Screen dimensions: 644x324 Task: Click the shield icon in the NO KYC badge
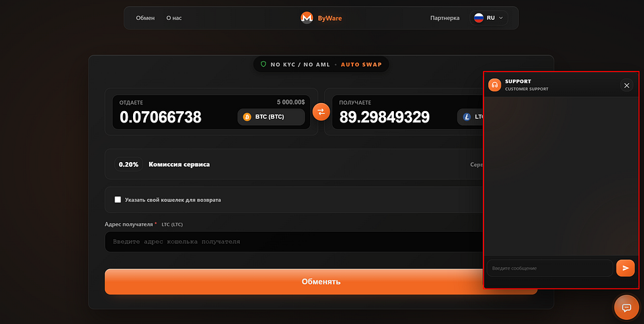point(263,64)
